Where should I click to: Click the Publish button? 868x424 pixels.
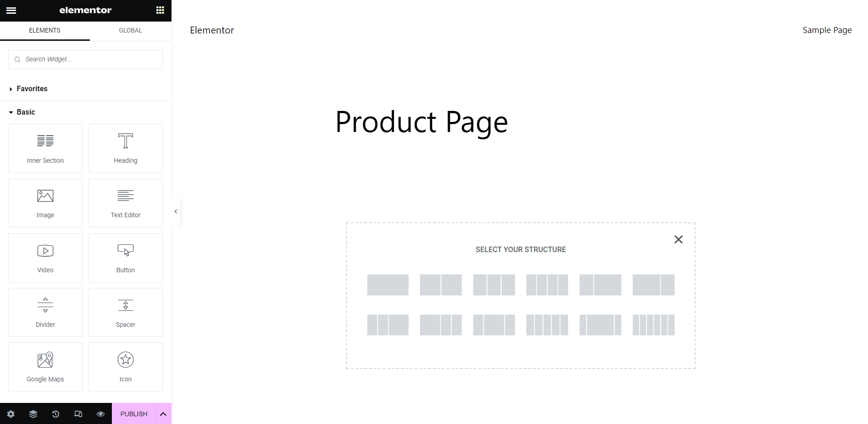[x=134, y=414]
